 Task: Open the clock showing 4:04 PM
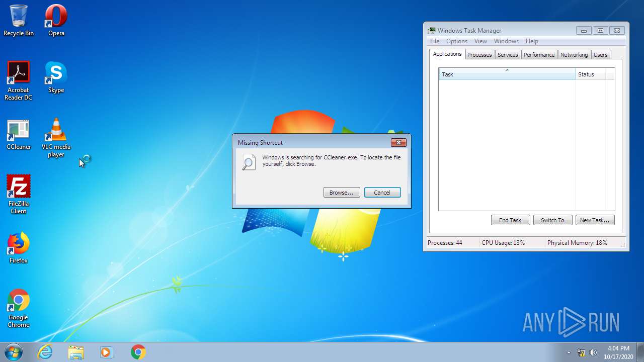coord(618,352)
